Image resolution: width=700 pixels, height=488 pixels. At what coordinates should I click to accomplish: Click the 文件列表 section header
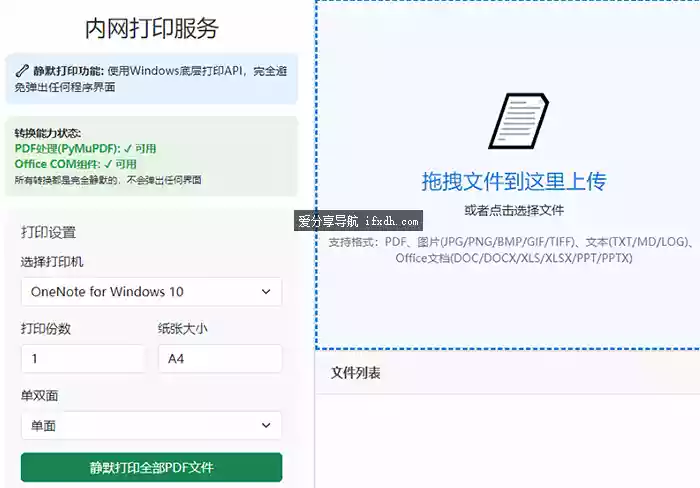pos(355,373)
